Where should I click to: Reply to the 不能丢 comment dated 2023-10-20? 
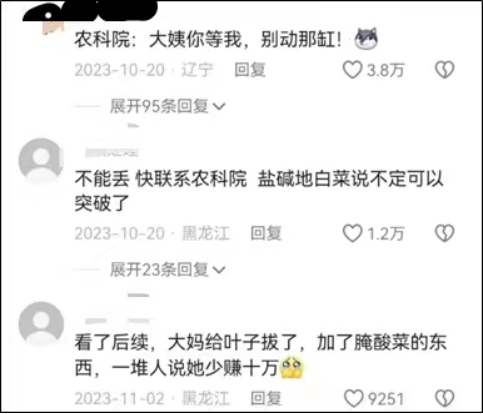tap(266, 233)
